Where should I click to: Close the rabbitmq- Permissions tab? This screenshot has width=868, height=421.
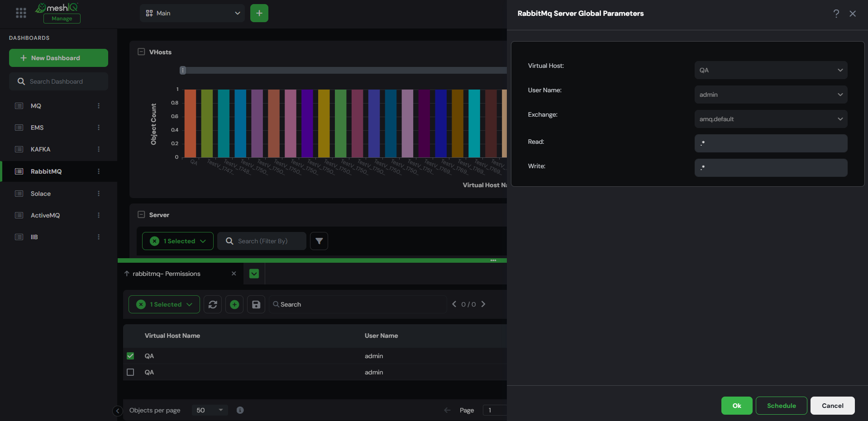(x=234, y=274)
